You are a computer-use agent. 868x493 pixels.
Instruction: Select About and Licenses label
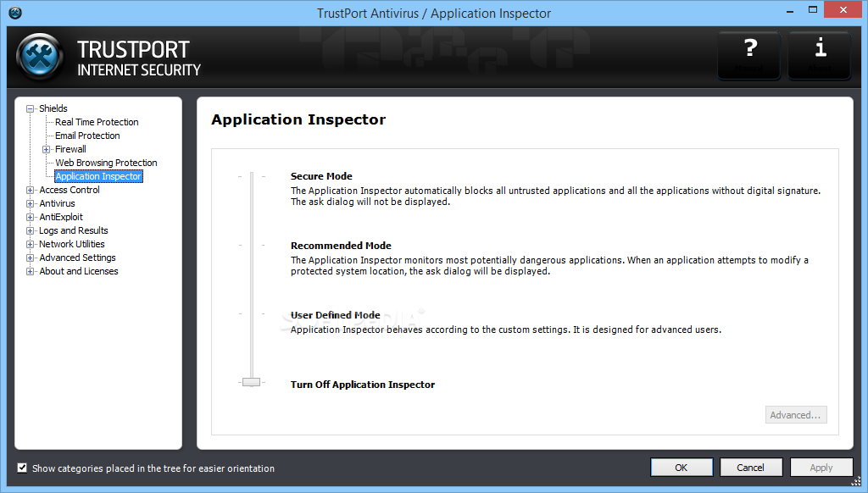79,271
